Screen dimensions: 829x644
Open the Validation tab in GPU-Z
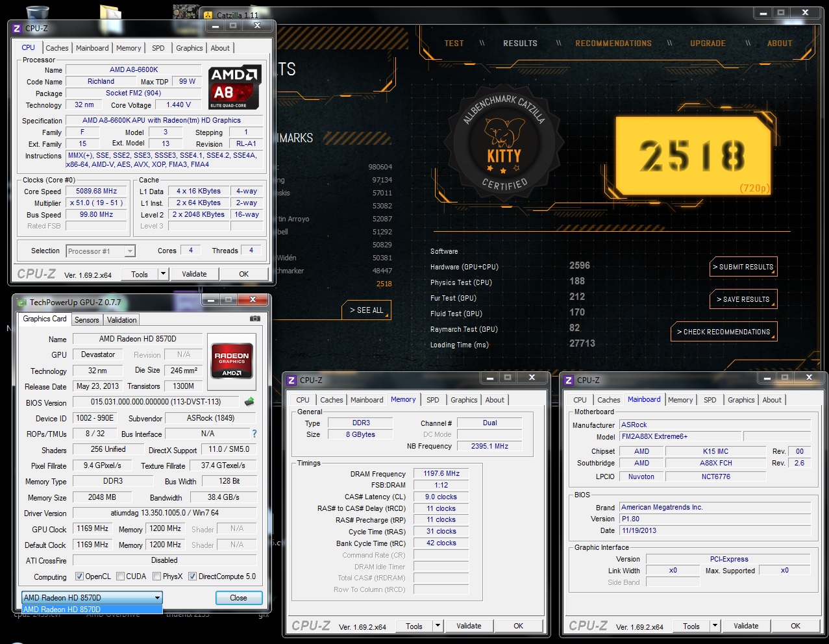point(122,320)
